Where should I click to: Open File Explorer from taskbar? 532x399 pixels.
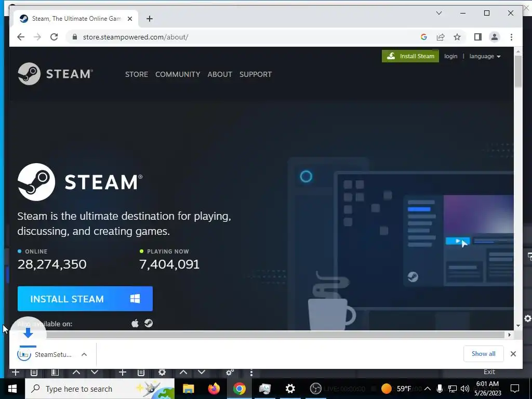click(x=188, y=389)
